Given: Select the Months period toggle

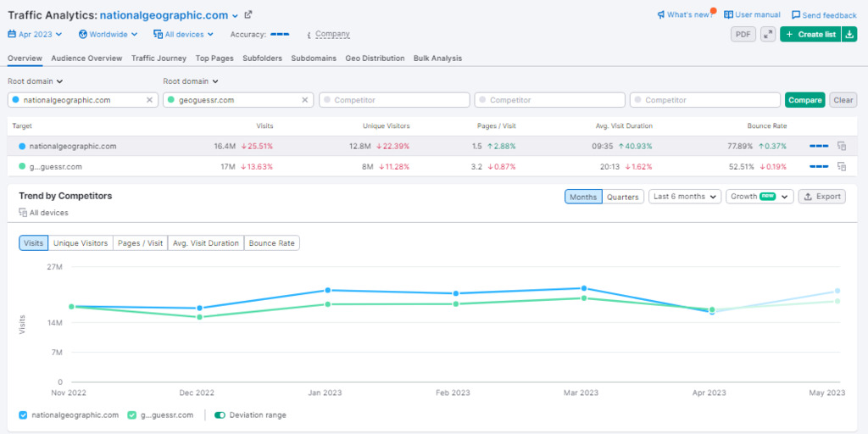Looking at the screenshot, I should [583, 197].
